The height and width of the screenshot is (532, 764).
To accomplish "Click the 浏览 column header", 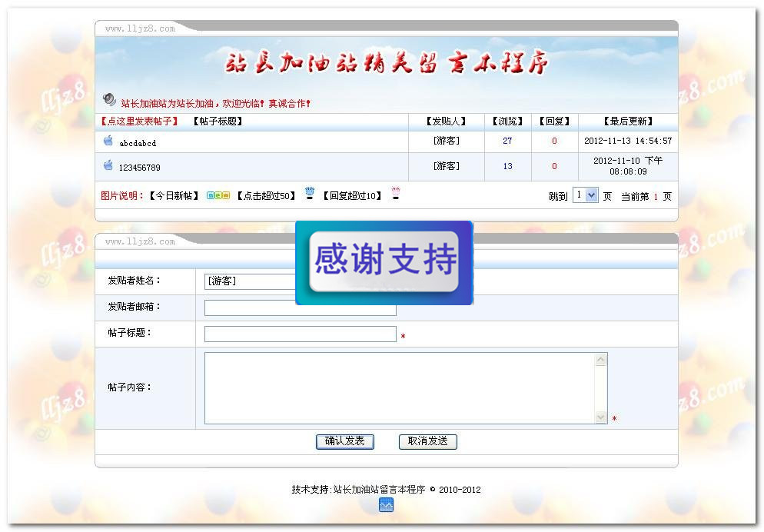I will click(x=508, y=121).
